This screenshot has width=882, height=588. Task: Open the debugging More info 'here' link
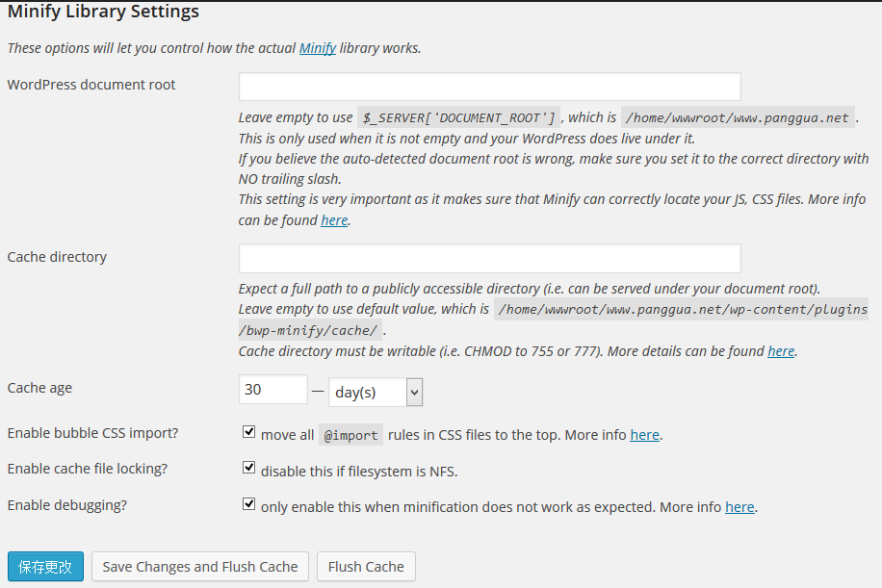tap(739, 507)
